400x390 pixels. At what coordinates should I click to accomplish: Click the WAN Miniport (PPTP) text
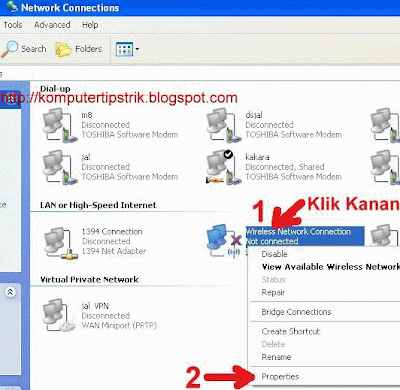point(119,325)
